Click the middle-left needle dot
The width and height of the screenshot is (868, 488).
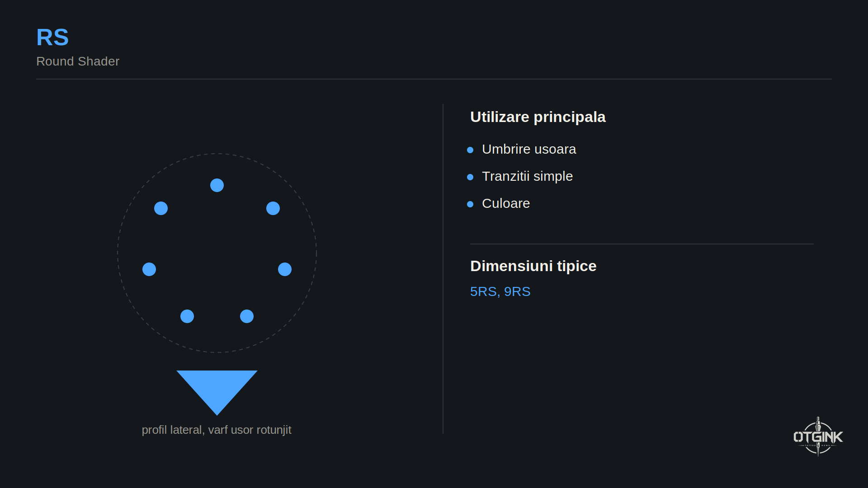(149, 269)
